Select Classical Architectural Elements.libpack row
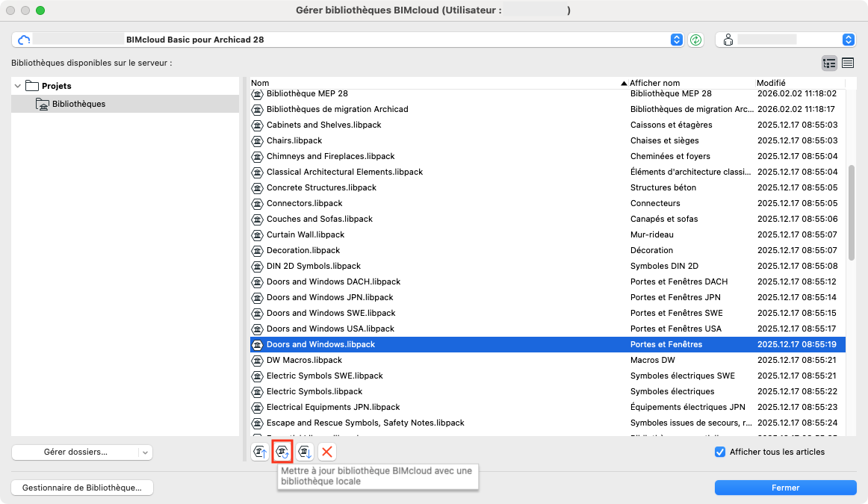The height and width of the screenshot is (504, 868). (x=548, y=172)
